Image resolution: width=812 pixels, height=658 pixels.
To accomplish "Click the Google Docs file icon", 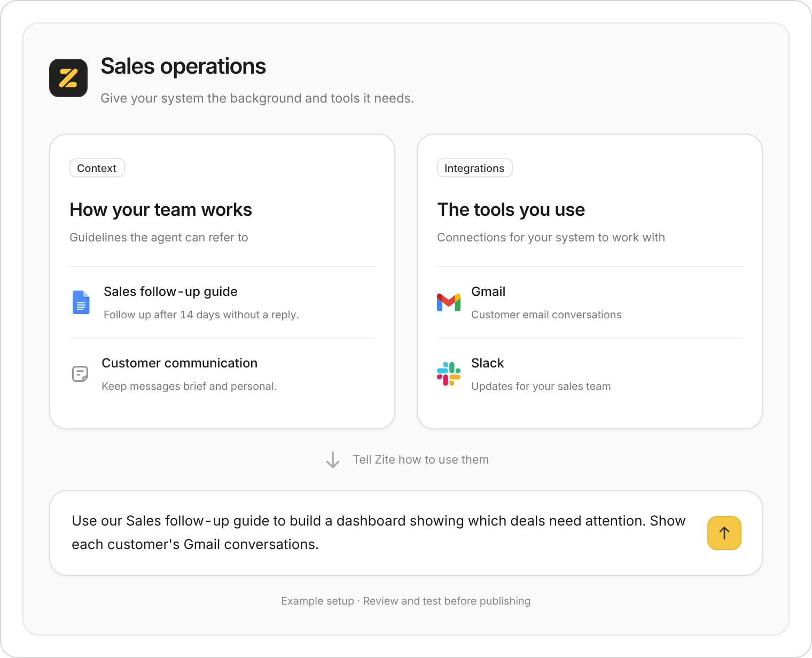I will pyautogui.click(x=81, y=302).
